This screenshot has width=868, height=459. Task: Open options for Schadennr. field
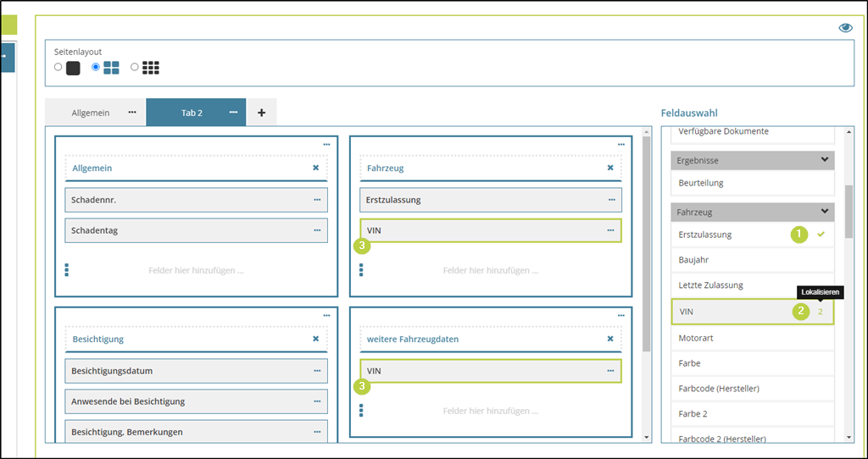317,200
